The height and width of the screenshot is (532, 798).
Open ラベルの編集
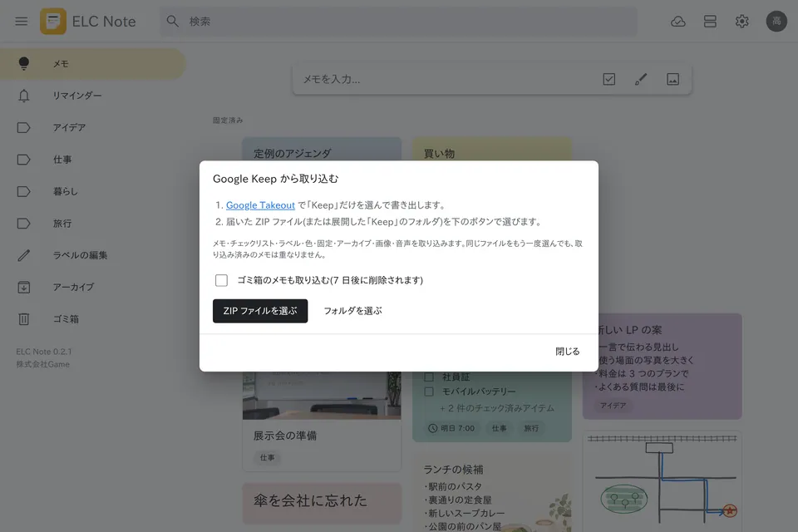tap(92, 255)
